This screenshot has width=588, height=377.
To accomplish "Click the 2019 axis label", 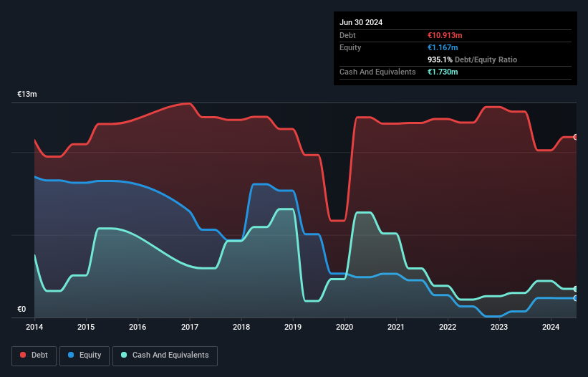I will tap(293, 327).
